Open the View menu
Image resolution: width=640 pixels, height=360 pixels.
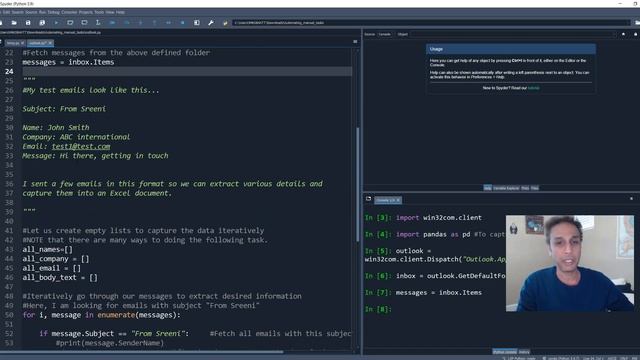tap(110, 12)
